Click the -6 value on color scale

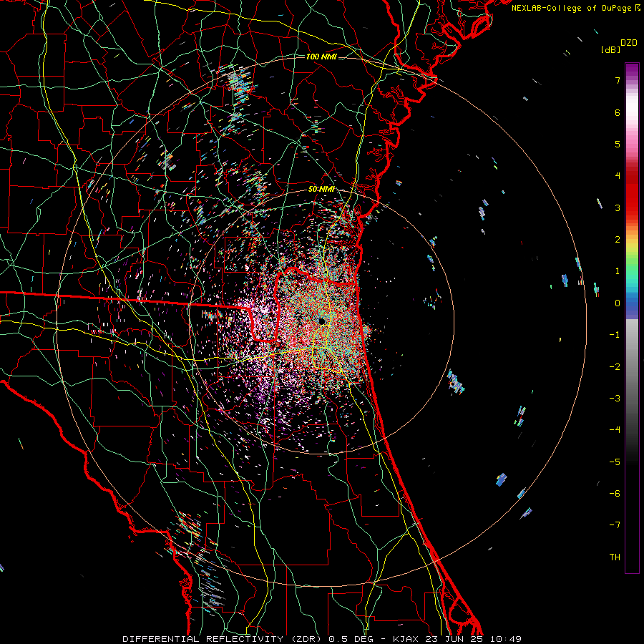tap(615, 493)
